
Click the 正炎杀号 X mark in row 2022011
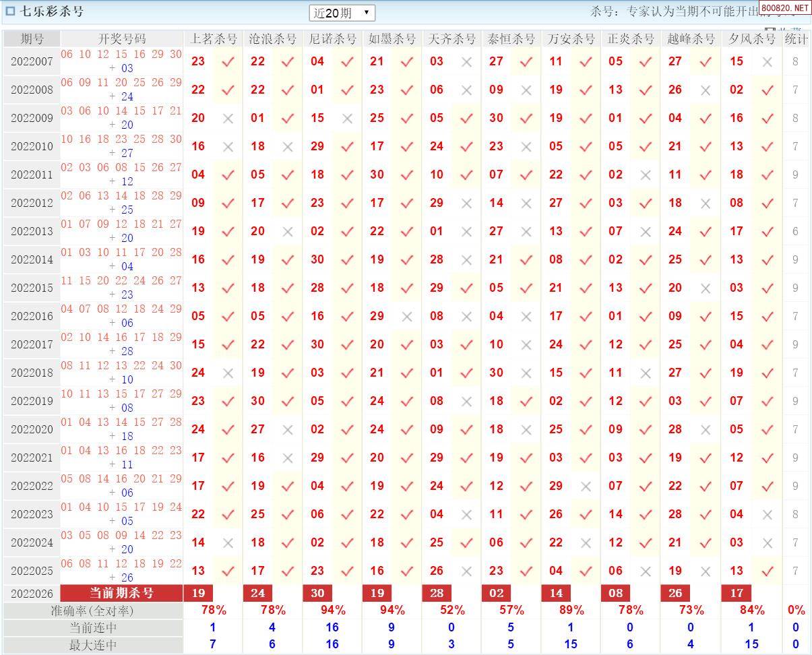click(645, 175)
